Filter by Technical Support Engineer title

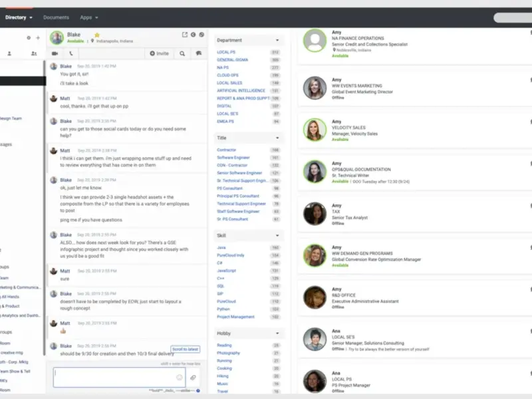coord(241,203)
